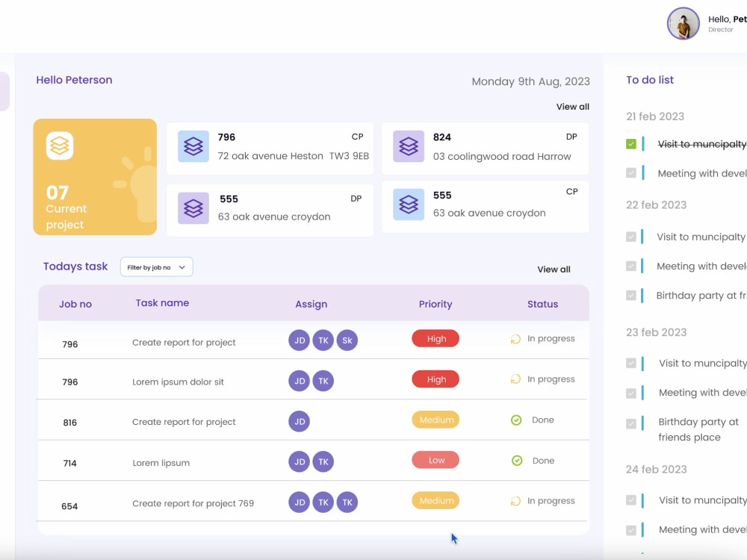The height and width of the screenshot is (560, 747).
Task: Open the 72 oak avenue Heston project card
Action: (270, 148)
